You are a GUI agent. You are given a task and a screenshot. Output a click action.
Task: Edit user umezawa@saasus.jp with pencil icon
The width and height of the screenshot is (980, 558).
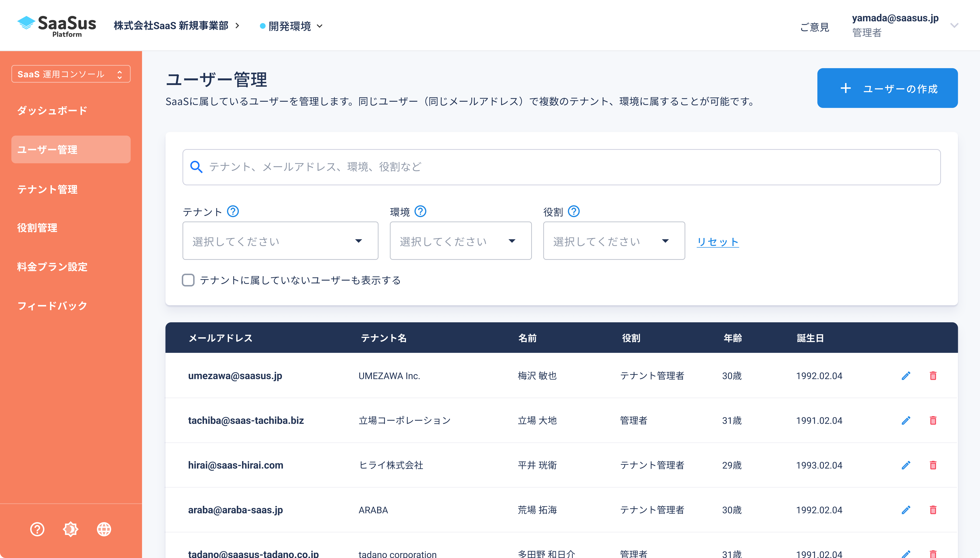pos(906,376)
